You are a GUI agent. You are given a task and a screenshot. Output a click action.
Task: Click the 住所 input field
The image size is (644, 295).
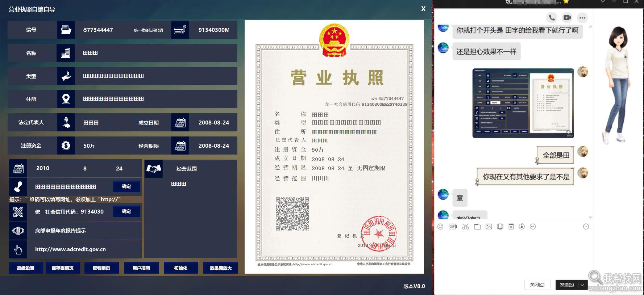click(156, 99)
